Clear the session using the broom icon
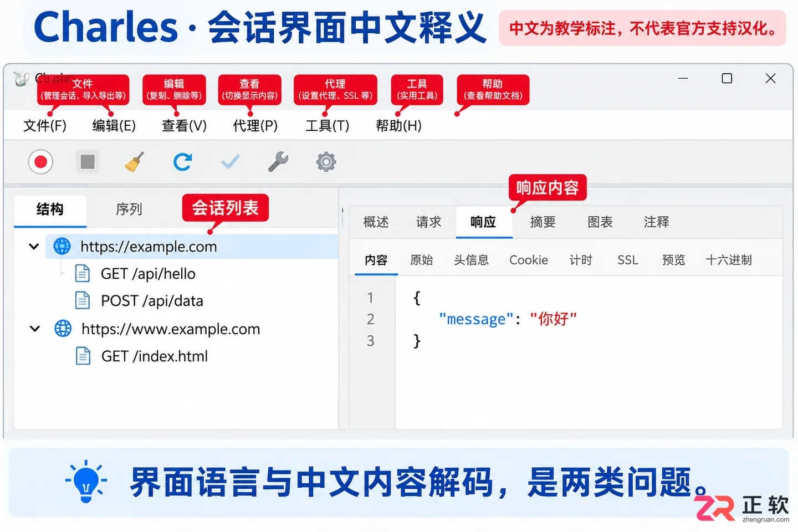The width and height of the screenshot is (798, 532). tap(135, 162)
